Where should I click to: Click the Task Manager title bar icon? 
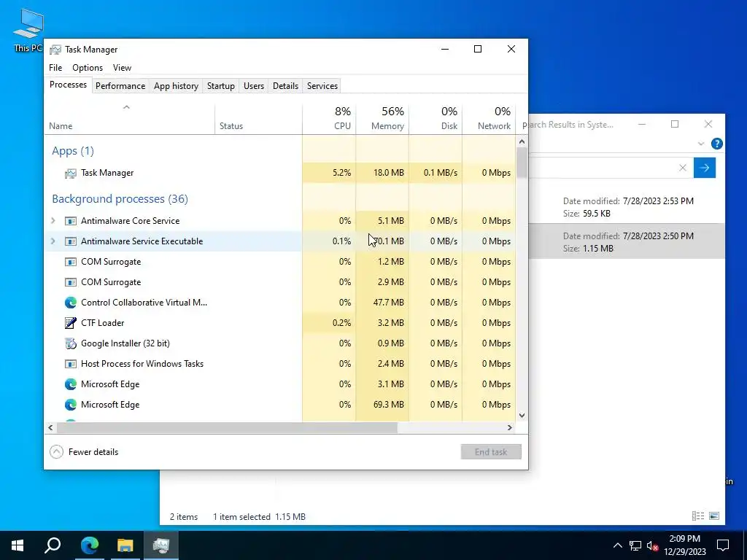point(55,50)
